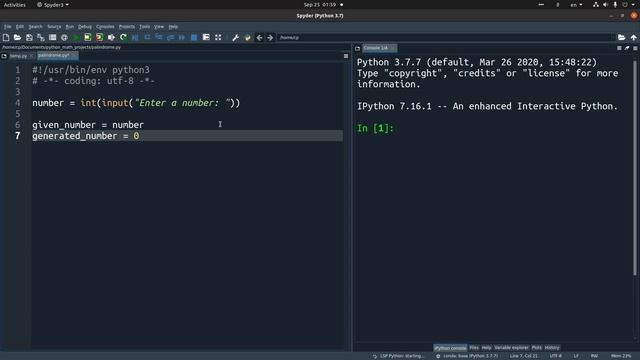Viewport: 640px width, 360px height.
Task: Open editor pane options menu
Action: [x=346, y=56]
